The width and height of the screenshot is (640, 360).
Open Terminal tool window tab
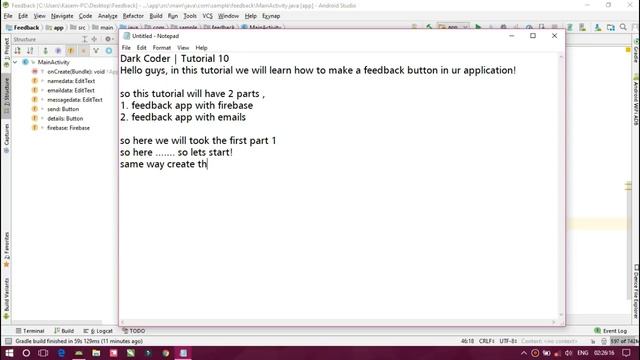pyautogui.click(x=30, y=331)
